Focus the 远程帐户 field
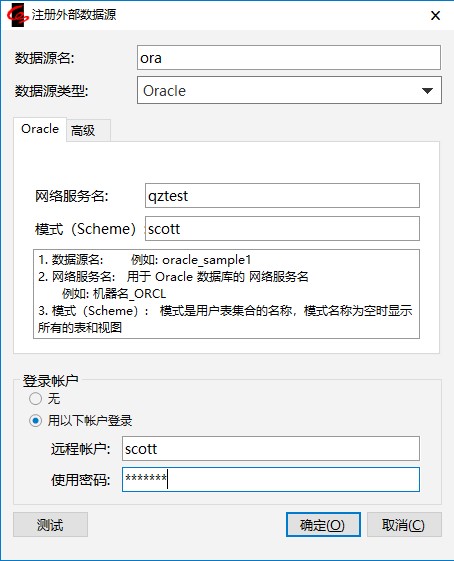Viewport: 454px width, 561px height. (271, 448)
